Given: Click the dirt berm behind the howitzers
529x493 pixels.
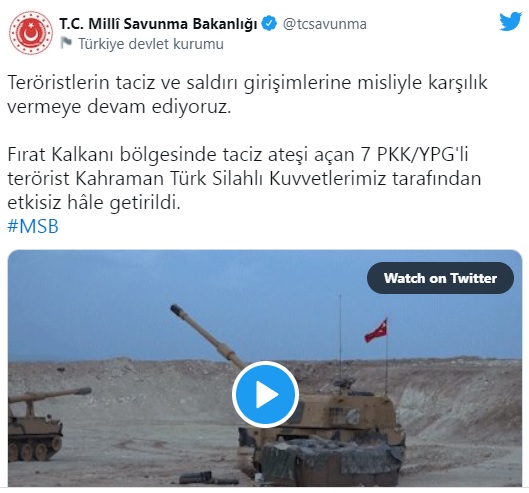Looking at the screenshot, I should (135, 375).
